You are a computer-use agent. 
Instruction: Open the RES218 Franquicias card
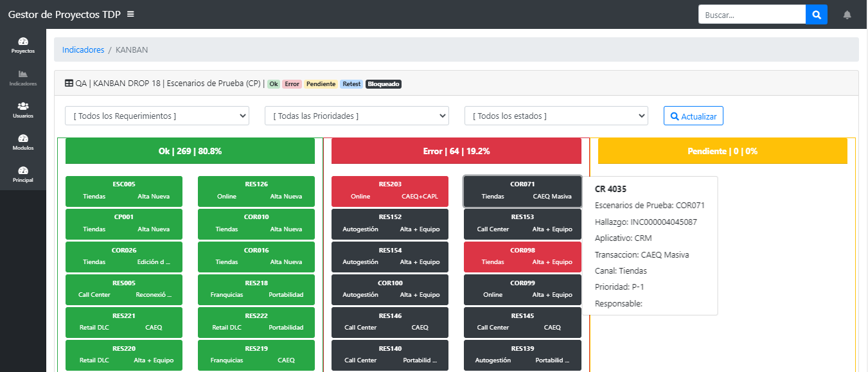tap(256, 289)
